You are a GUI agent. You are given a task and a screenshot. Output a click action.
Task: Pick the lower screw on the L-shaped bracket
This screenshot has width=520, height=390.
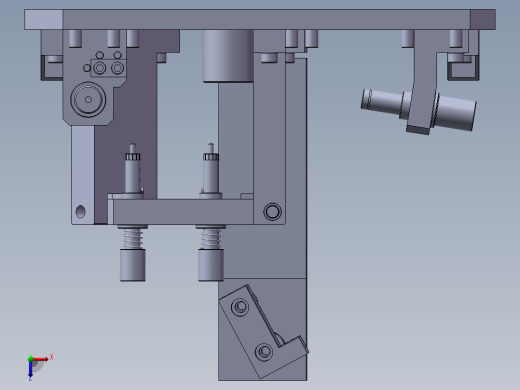(264, 351)
